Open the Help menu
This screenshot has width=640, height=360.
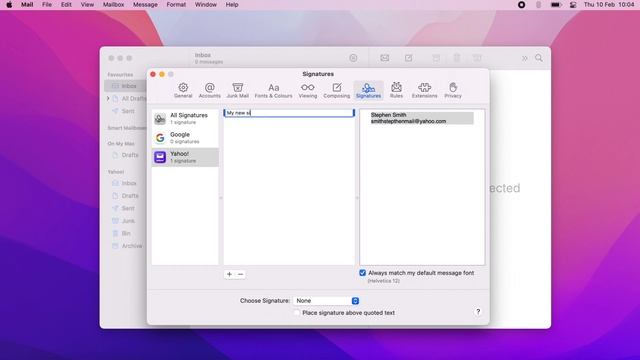[x=232, y=5]
